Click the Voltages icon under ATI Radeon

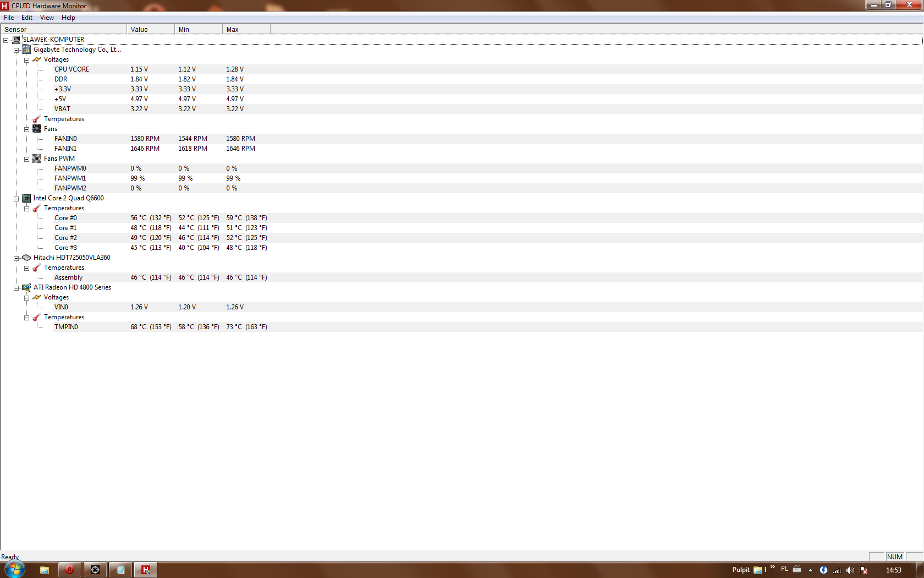point(37,297)
